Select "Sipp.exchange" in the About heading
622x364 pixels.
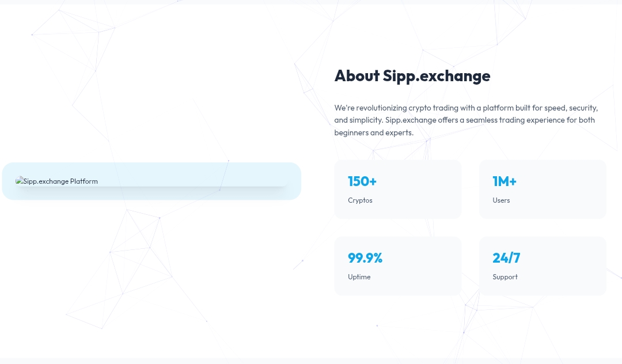pyautogui.click(x=437, y=76)
